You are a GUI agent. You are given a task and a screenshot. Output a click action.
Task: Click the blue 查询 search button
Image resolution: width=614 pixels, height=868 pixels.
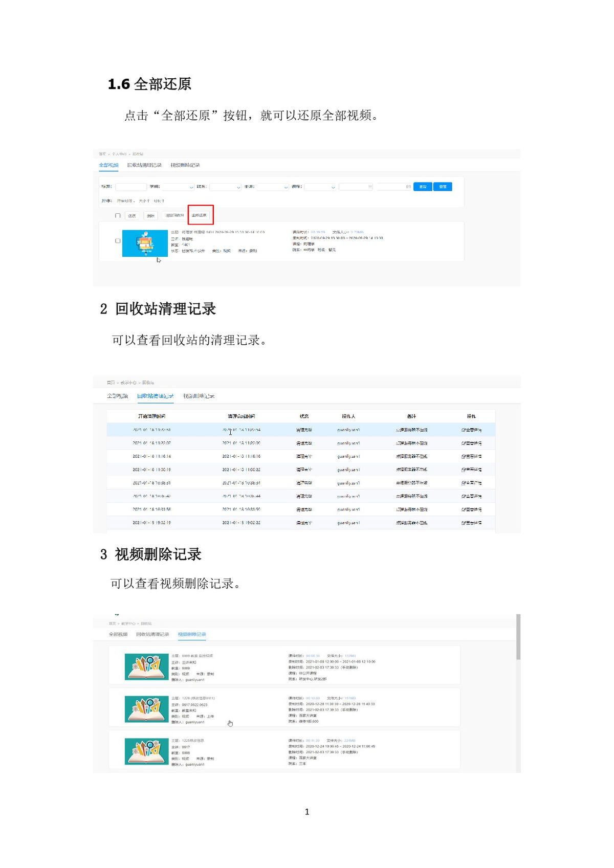[x=422, y=187]
